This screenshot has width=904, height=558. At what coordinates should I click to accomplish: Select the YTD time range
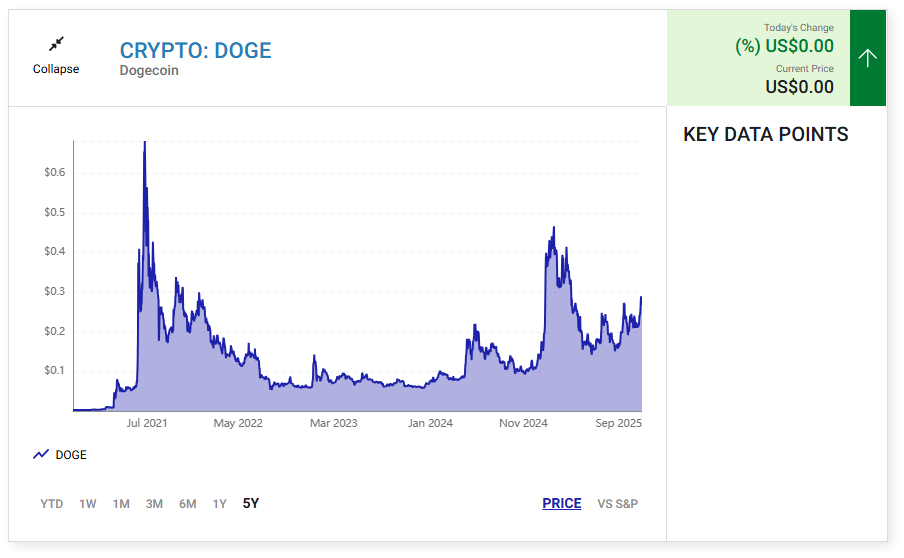[52, 504]
